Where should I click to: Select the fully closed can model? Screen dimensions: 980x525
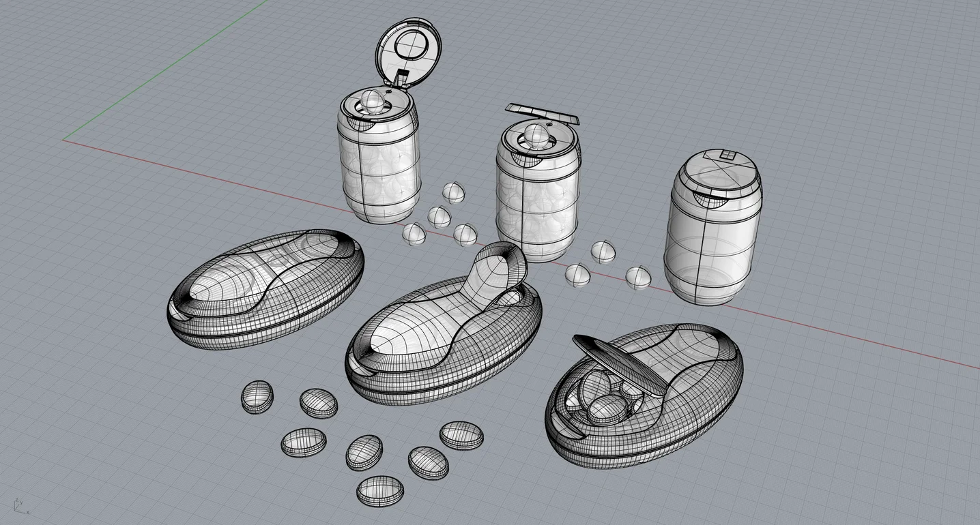pos(714,227)
